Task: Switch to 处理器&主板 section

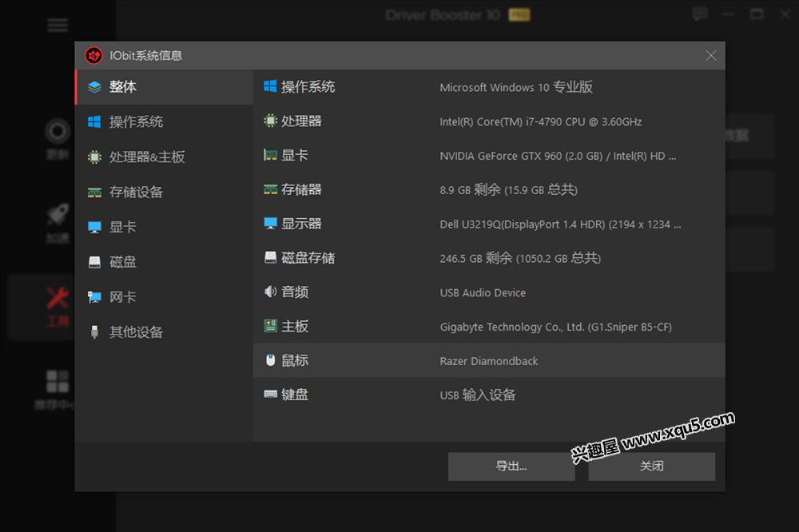Action: pyautogui.click(x=164, y=157)
